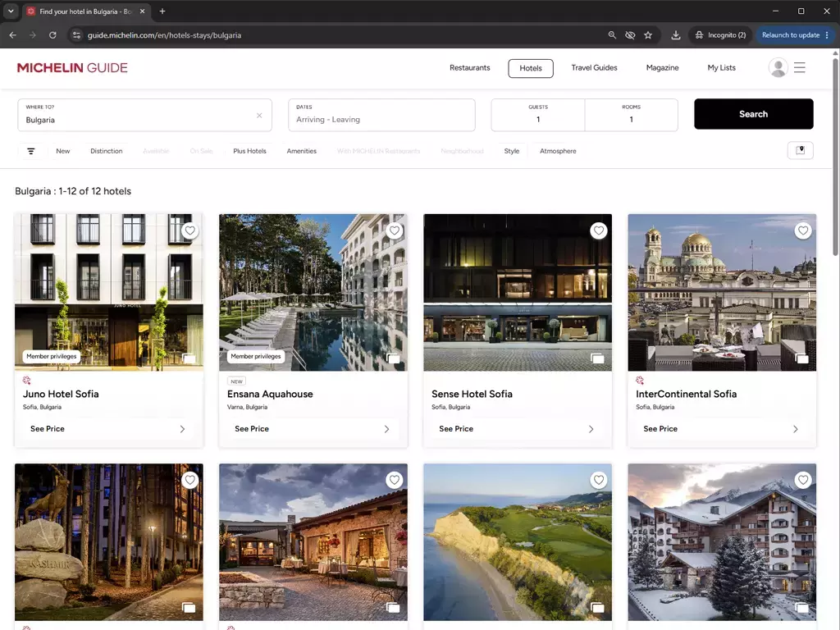Open the Guests selector
This screenshot has width=840, height=630.
[538, 115]
